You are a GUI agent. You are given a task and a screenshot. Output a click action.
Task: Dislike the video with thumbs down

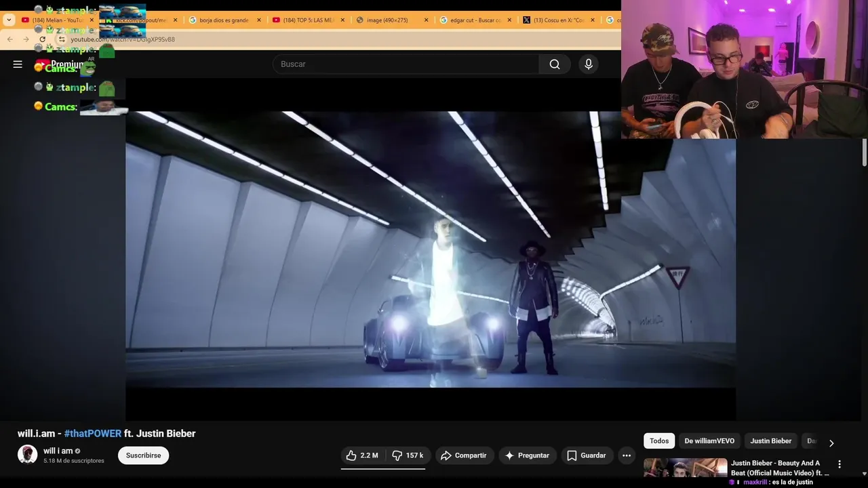tap(408, 455)
